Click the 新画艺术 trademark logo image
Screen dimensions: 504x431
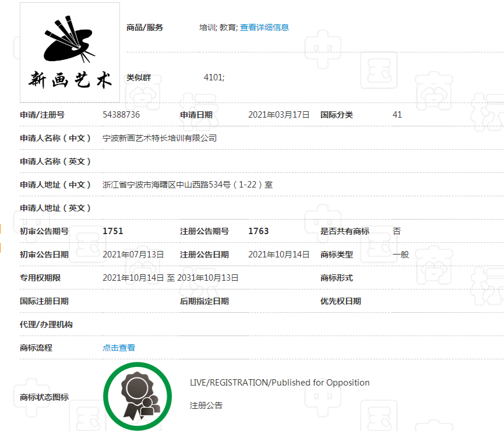tap(70, 52)
